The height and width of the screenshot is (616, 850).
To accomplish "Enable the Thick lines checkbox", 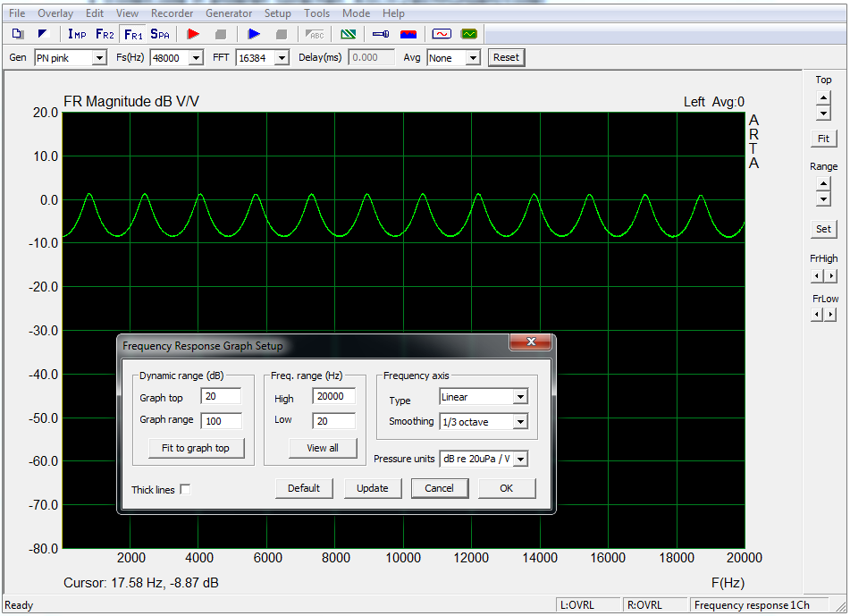I will [x=185, y=490].
